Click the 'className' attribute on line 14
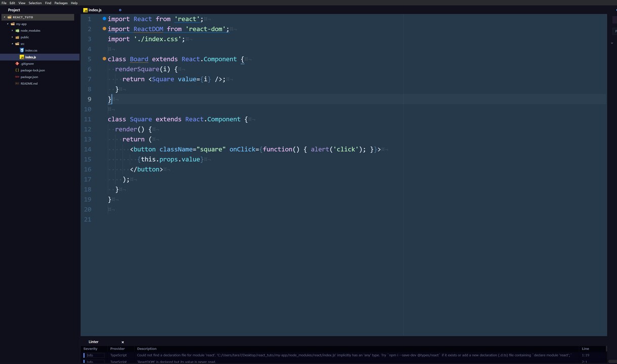This screenshot has width=617, height=364. click(176, 149)
